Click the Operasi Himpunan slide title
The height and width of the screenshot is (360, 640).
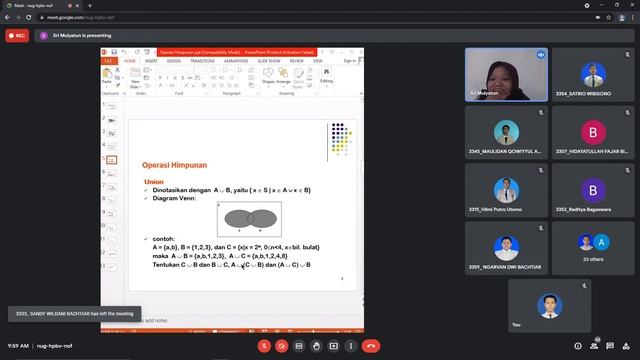click(x=175, y=165)
